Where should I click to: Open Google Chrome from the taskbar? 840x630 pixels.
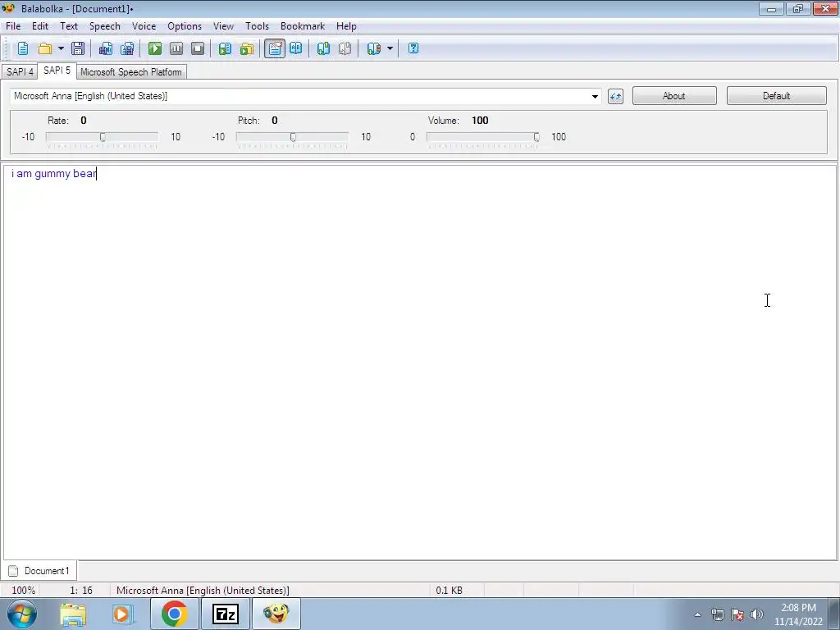tap(174, 614)
